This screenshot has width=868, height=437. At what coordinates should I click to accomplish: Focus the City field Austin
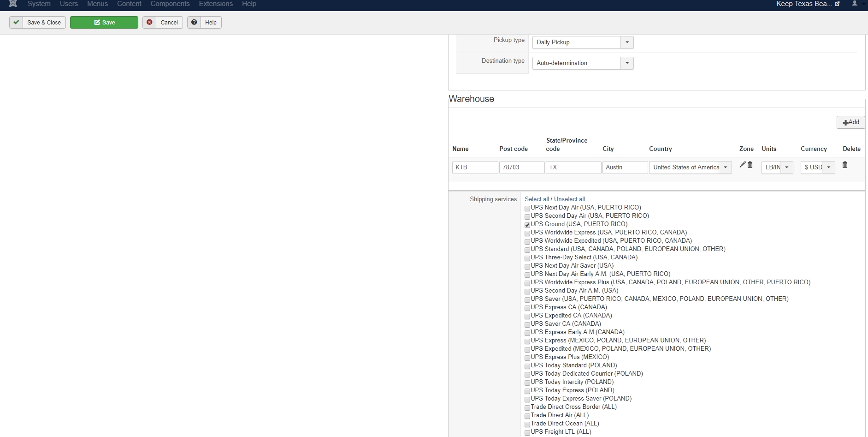(625, 167)
